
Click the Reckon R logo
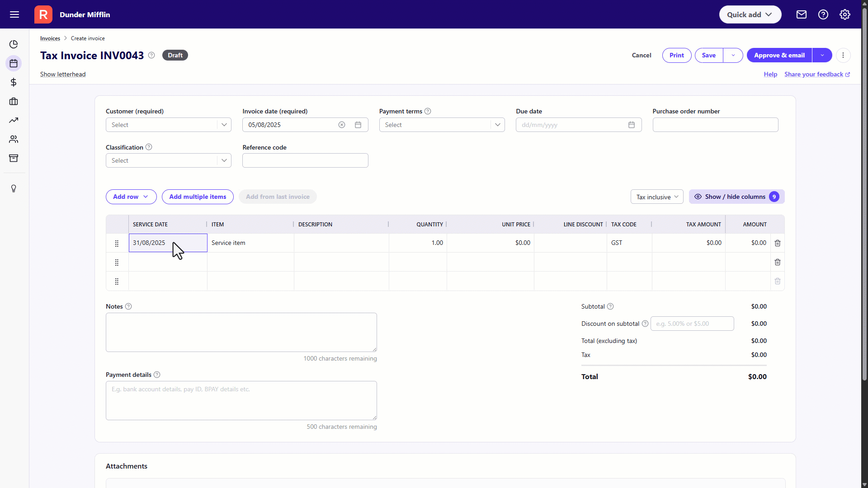pos(43,14)
